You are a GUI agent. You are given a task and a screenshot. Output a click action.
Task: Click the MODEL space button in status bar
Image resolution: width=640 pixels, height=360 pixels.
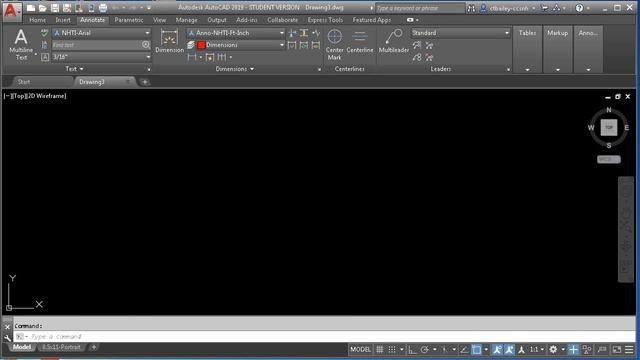point(360,349)
